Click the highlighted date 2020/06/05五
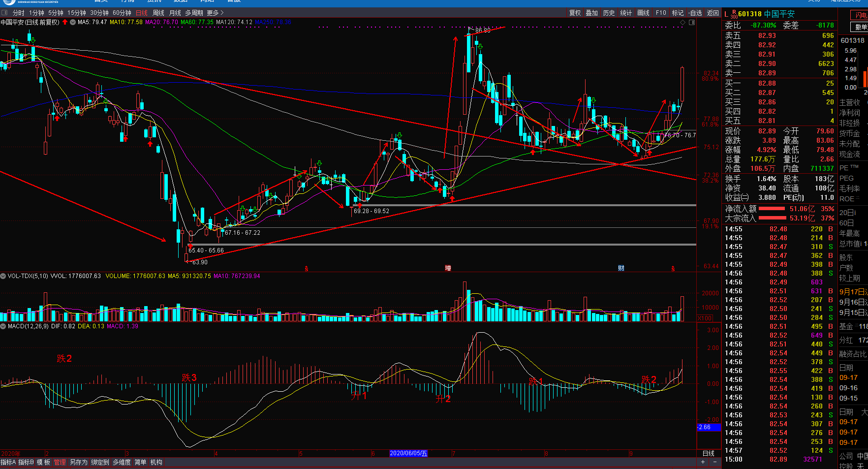This screenshot has width=868, height=469. click(x=408, y=453)
